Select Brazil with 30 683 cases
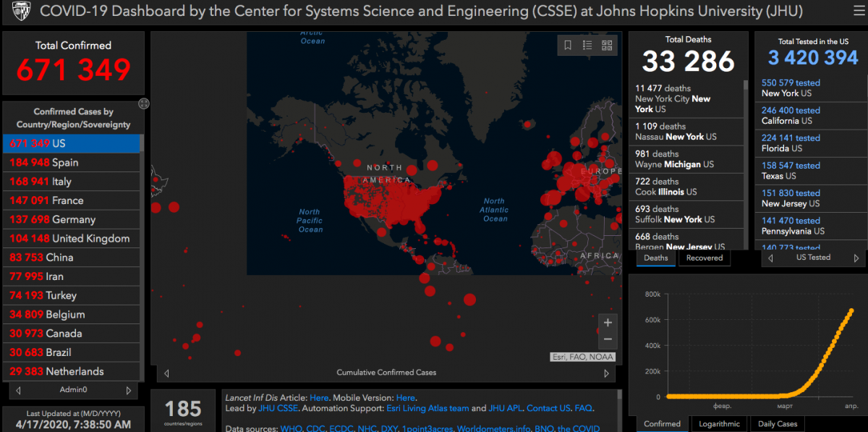868x432 pixels. pyautogui.click(x=72, y=352)
